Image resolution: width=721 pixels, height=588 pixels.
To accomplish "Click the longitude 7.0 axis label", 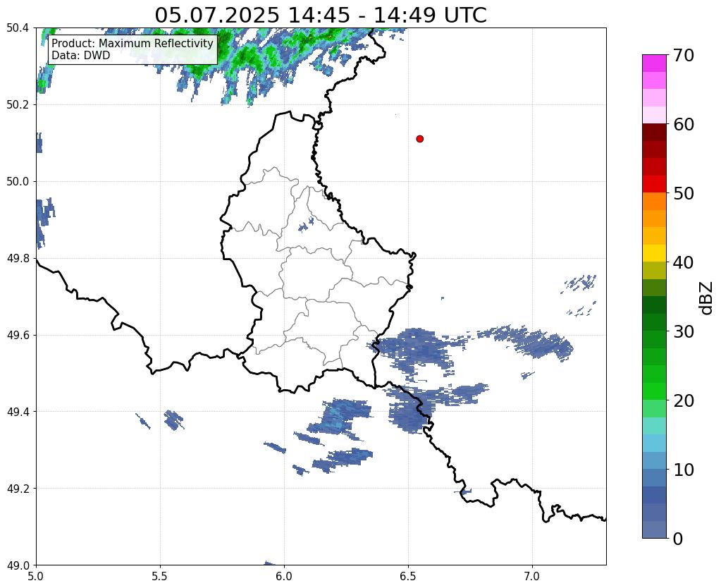I will click(532, 576).
